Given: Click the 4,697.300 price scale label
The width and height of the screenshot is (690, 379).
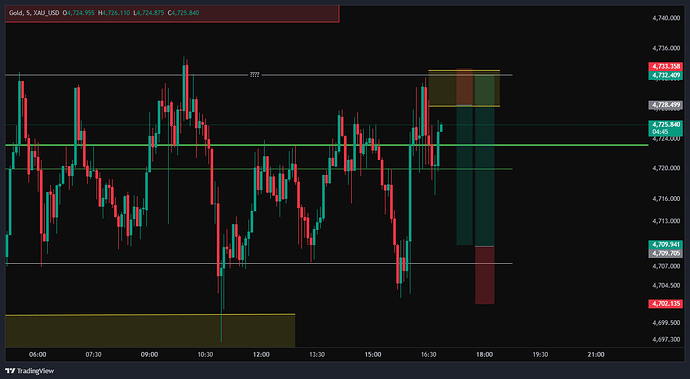Looking at the screenshot, I should (x=666, y=339).
